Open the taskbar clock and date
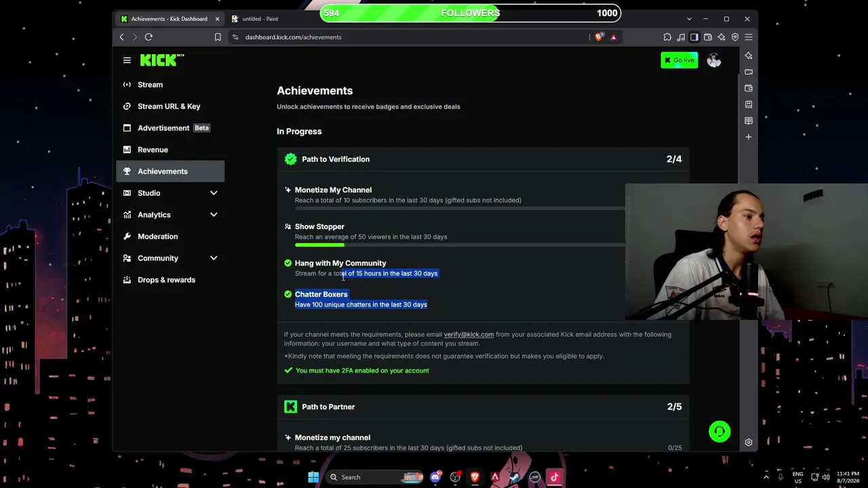This screenshot has width=868, height=488. pos(848,477)
